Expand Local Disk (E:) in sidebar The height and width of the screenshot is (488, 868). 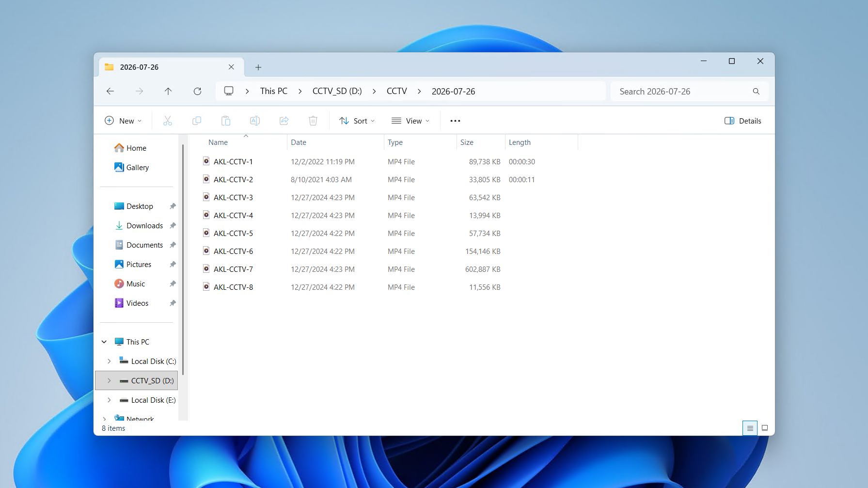(x=109, y=400)
